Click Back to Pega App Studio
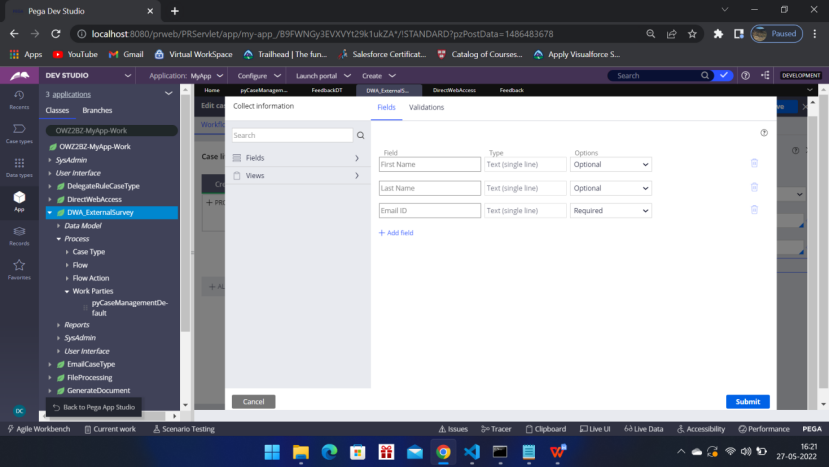The image size is (830, 467). coord(94,407)
